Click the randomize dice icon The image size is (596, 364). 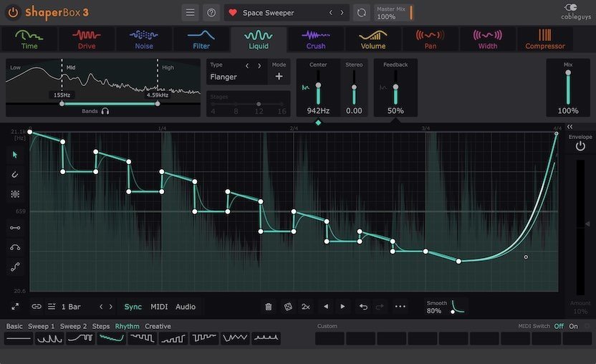tap(288, 307)
